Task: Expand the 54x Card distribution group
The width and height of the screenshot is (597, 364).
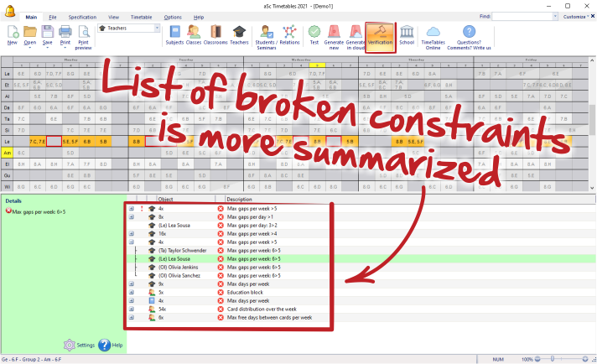Action: point(132,309)
